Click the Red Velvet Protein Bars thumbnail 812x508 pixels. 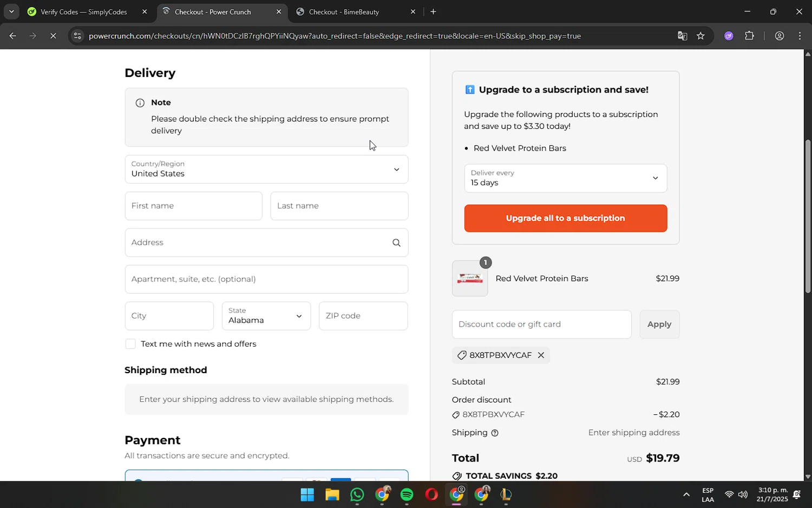(470, 278)
